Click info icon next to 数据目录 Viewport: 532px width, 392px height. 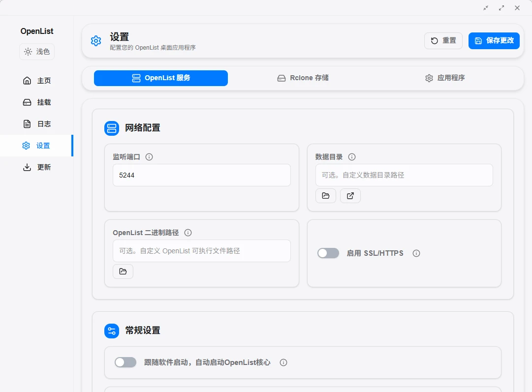pos(352,157)
